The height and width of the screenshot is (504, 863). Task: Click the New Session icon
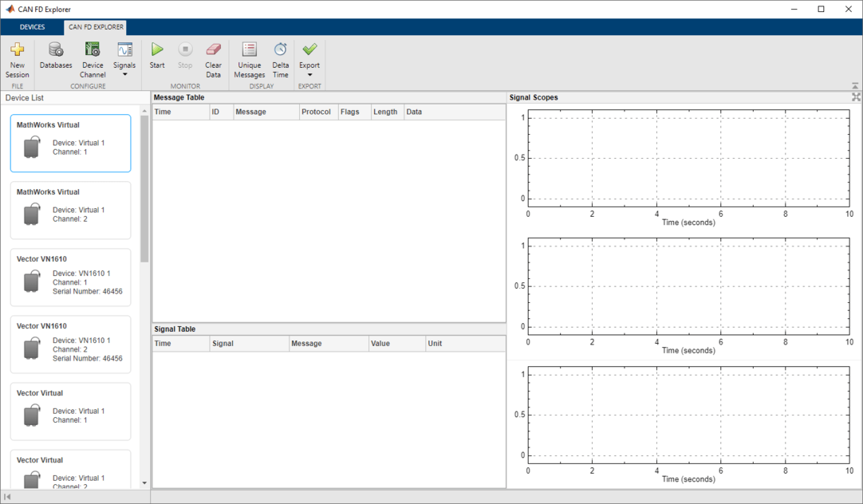[x=17, y=51]
